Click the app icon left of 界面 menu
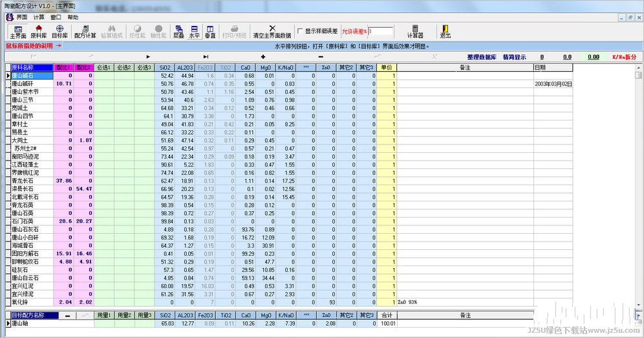The image size is (644, 338). click(x=10, y=17)
